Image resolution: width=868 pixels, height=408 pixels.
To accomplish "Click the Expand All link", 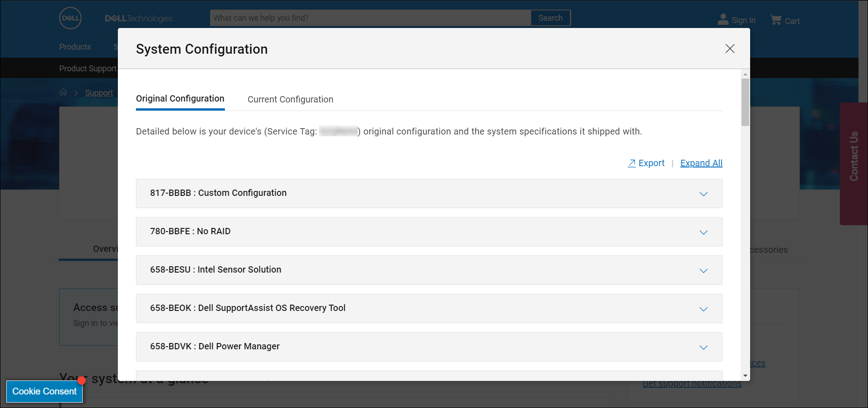I will coord(701,163).
